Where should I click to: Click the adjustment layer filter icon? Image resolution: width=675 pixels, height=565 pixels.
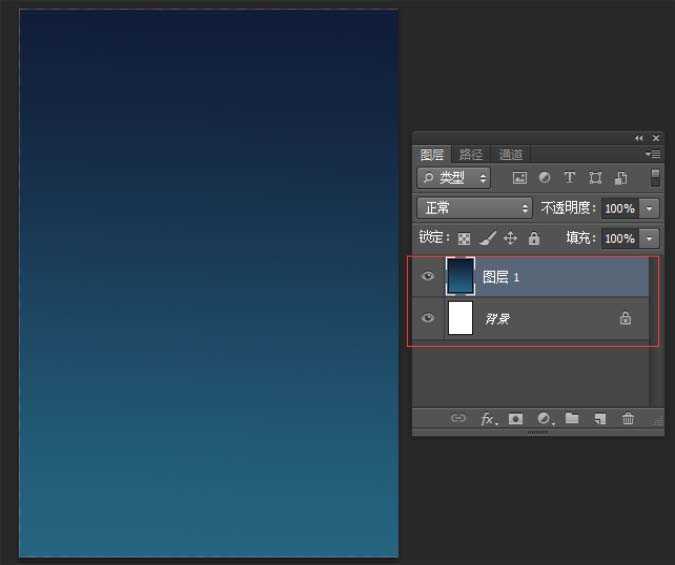click(544, 178)
